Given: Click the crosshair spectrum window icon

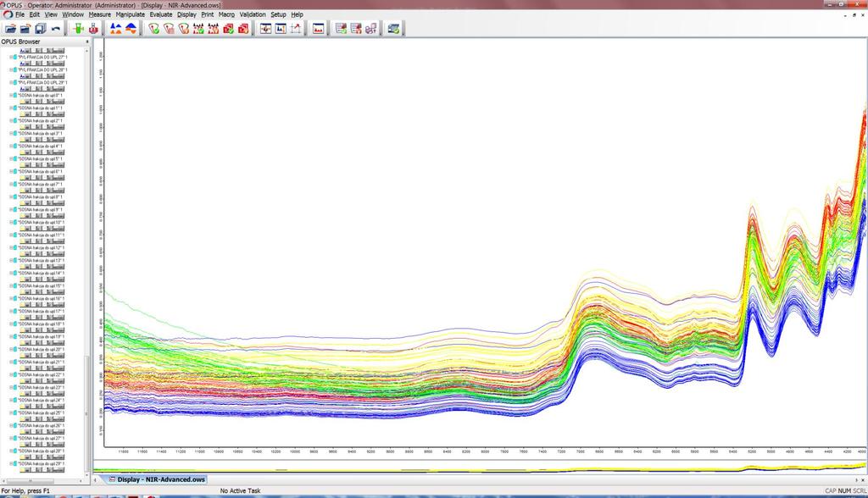Looking at the screenshot, I should (x=265, y=28).
